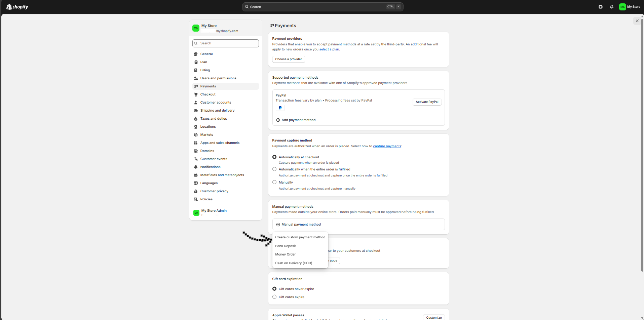
Task: Click the Notifications bell icon in sidebar
Action: pos(196,167)
